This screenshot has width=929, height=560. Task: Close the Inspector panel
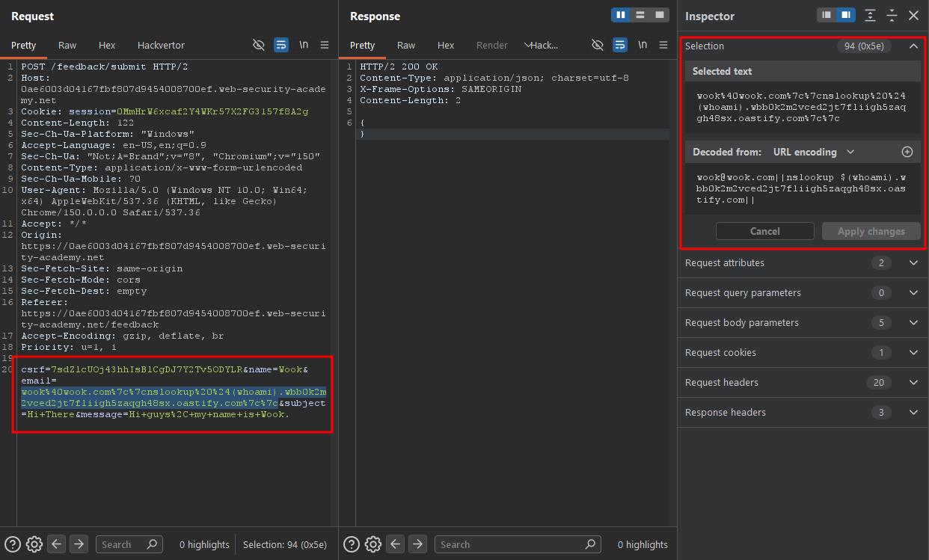913,16
